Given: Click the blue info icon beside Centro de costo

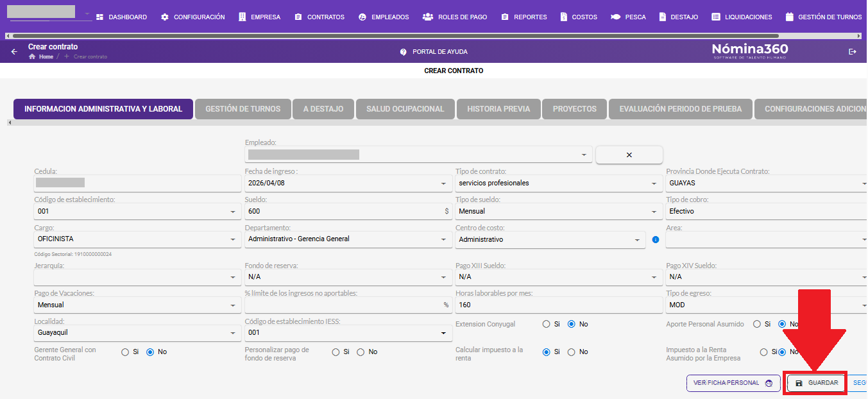Looking at the screenshot, I should coord(656,239).
